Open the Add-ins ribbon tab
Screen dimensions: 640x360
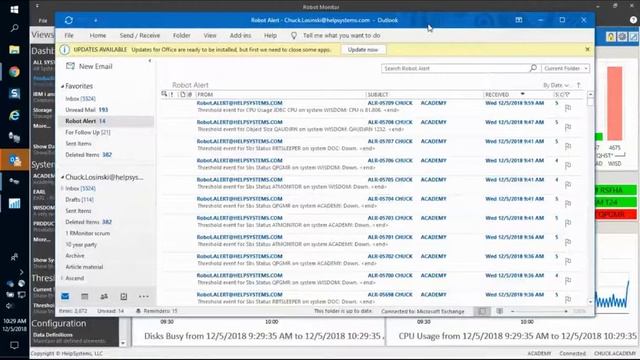pos(240,36)
